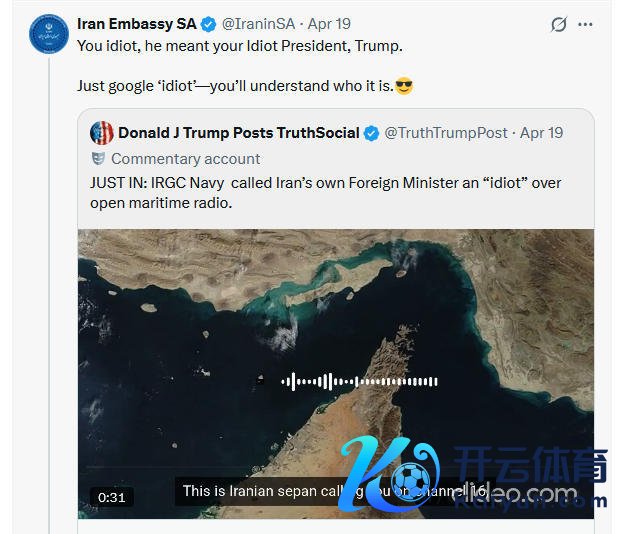The width and height of the screenshot is (623, 534).
Task: Open the three-dot More menu
Action: pyautogui.click(x=586, y=25)
